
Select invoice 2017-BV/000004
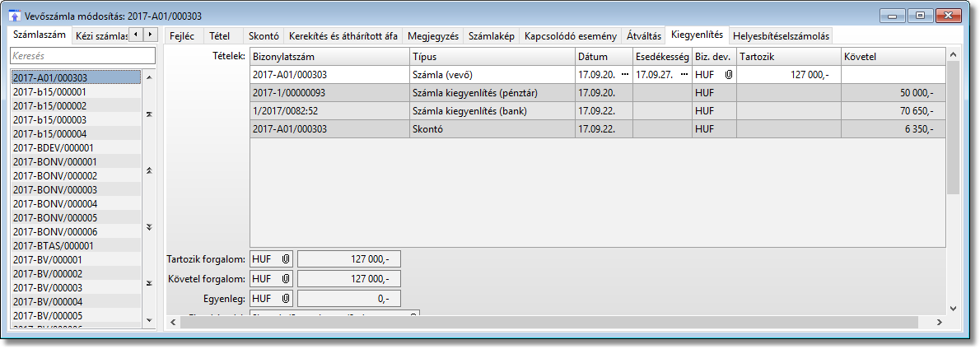(x=76, y=301)
